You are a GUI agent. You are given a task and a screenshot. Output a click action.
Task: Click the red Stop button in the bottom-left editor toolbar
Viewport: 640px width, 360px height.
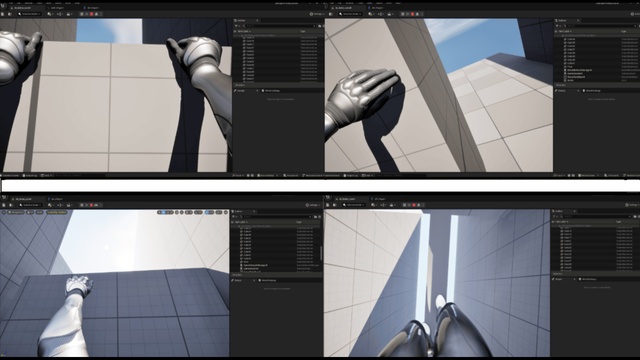click(x=91, y=205)
